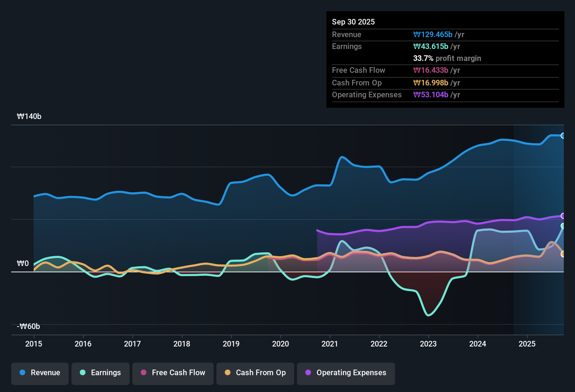
Task: Select 2023 on the timeline axis
Action: [428, 344]
